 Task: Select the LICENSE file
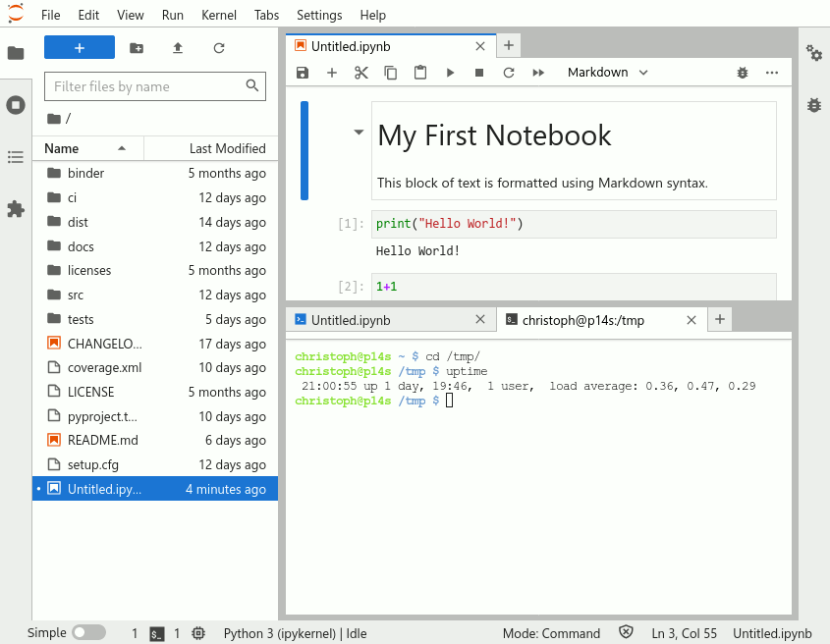pyautogui.click(x=155, y=392)
